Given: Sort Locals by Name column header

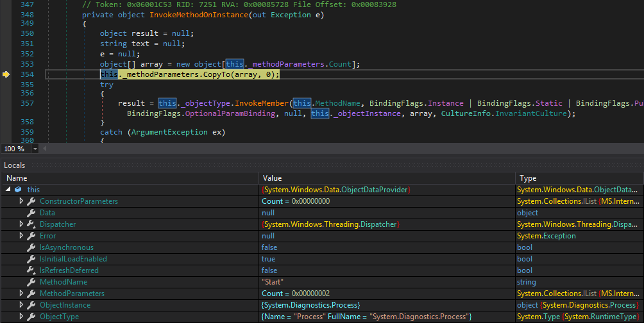Looking at the screenshot, I should 130,178.
